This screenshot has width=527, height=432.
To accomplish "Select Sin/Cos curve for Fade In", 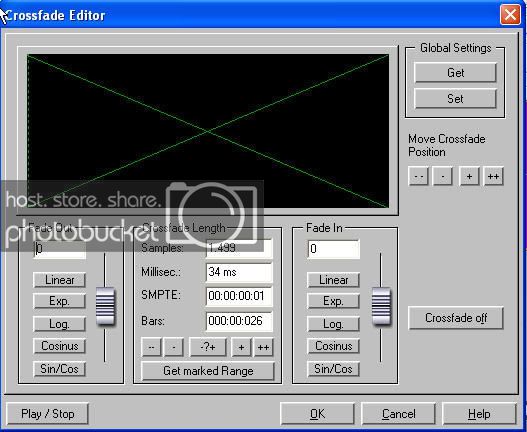I will tap(333, 369).
